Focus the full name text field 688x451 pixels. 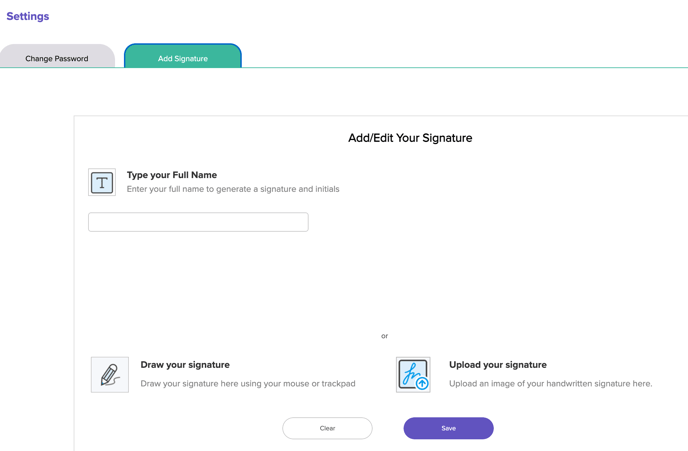pos(198,222)
